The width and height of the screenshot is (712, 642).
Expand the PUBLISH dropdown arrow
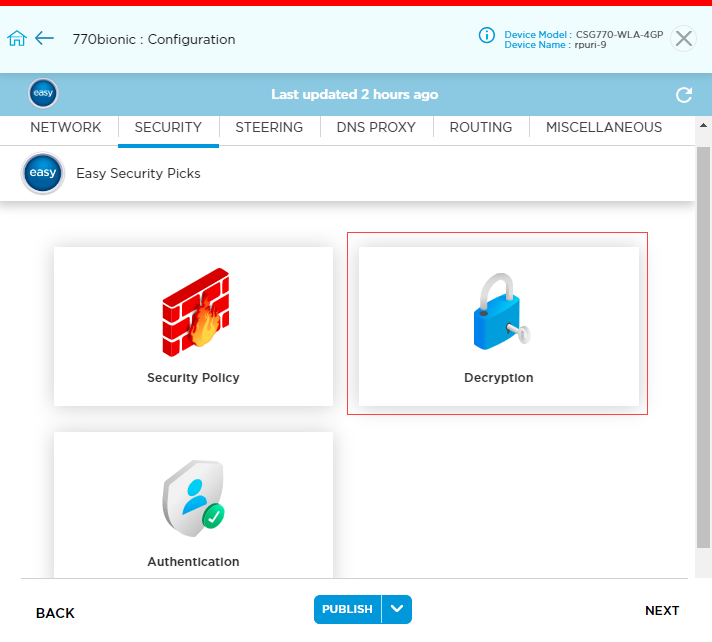[397, 609]
